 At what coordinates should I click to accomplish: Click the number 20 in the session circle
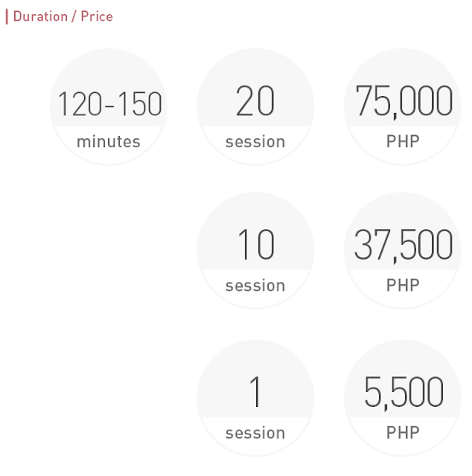[255, 102]
